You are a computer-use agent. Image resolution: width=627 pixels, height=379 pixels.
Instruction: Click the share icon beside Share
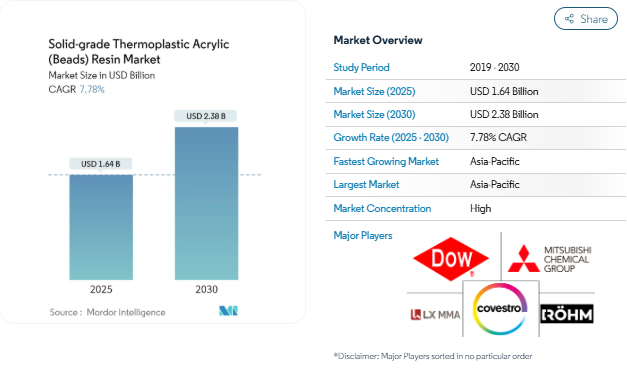[569, 19]
